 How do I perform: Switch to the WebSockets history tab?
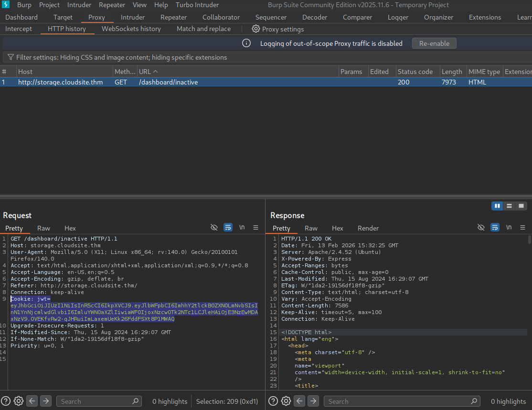tap(131, 29)
